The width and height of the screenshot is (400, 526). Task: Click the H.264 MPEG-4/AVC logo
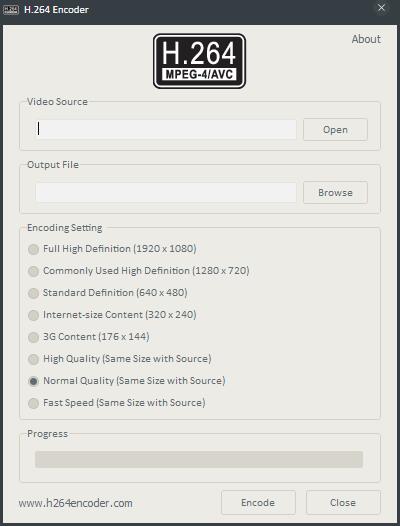click(199, 61)
